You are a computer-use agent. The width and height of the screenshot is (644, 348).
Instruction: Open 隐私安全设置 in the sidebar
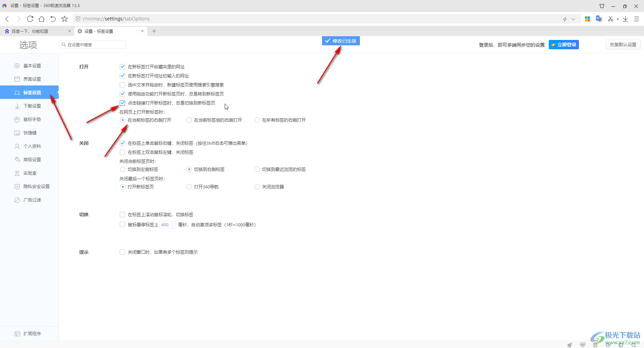coord(29,186)
